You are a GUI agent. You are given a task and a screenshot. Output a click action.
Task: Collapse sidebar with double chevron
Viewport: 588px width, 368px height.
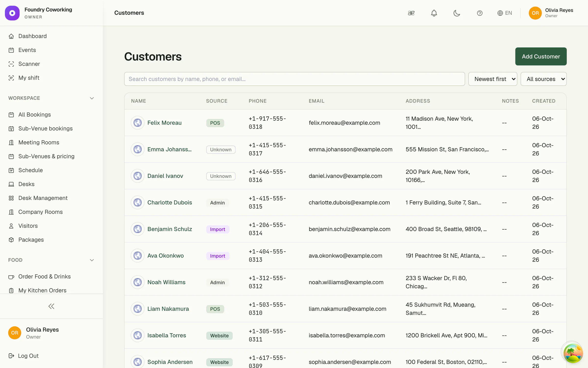click(x=51, y=306)
